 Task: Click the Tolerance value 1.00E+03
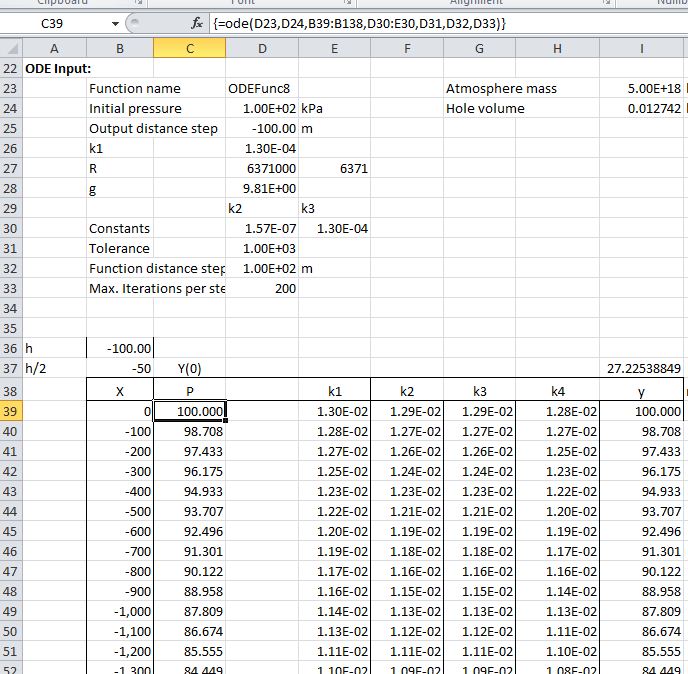click(262, 248)
